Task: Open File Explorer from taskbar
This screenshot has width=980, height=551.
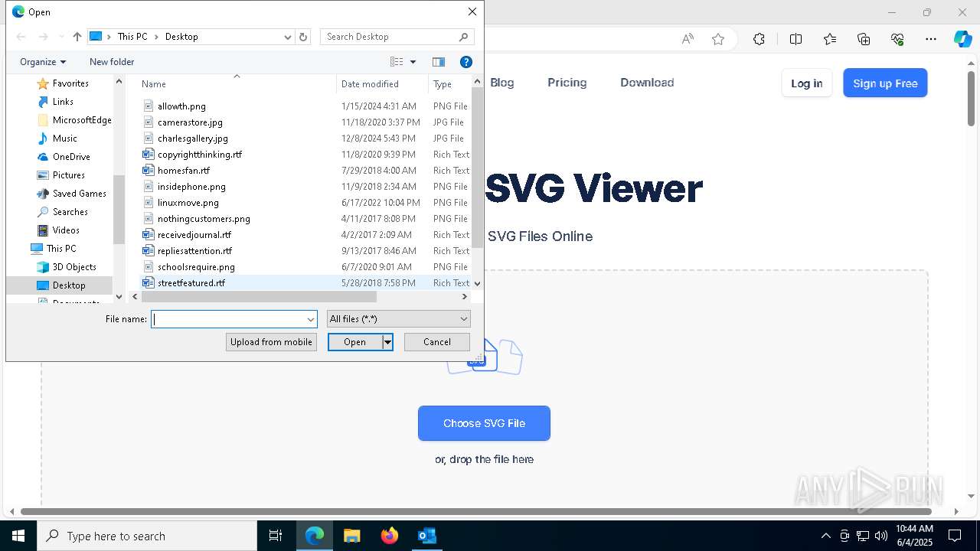Action: point(351,536)
